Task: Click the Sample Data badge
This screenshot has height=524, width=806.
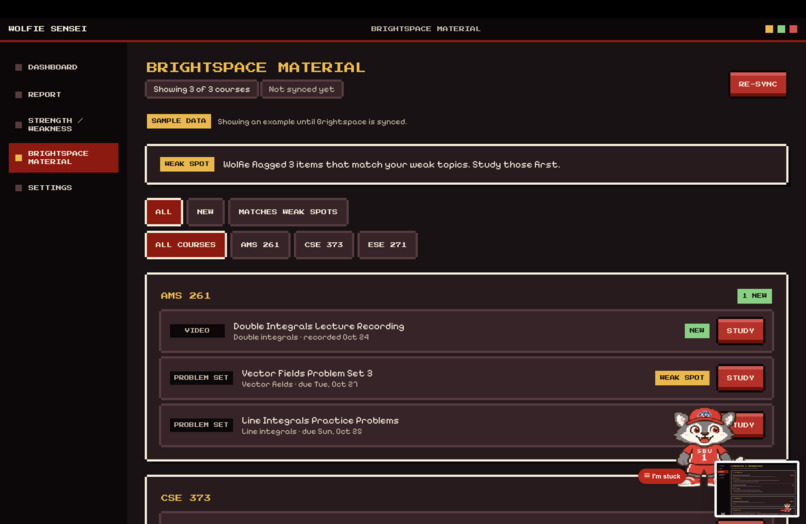Action: [x=179, y=121]
